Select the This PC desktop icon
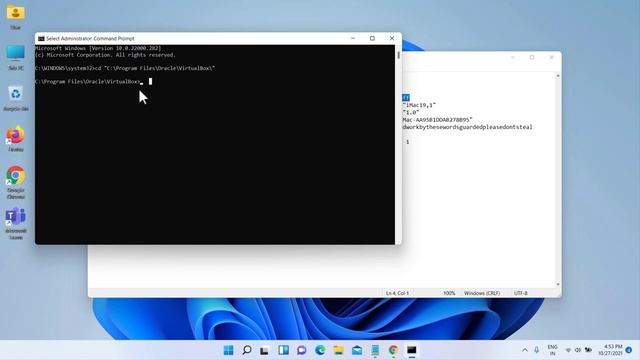The height and width of the screenshot is (360, 640). tap(16, 58)
